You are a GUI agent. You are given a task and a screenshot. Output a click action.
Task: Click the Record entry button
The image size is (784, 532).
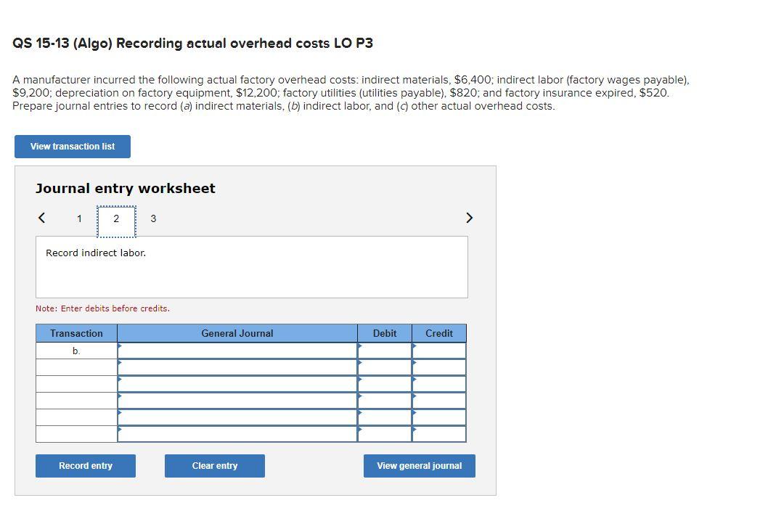point(85,465)
